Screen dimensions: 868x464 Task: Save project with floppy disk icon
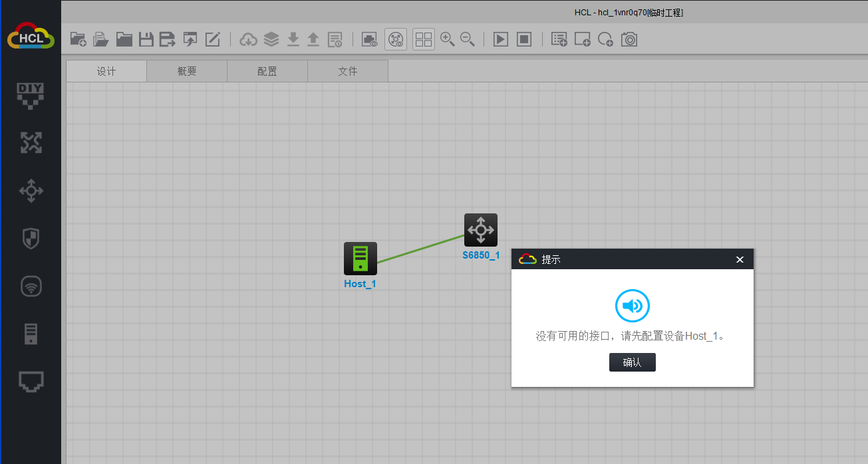click(146, 39)
